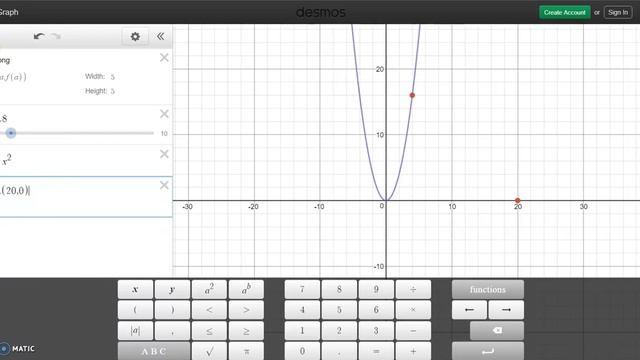Image resolution: width=640 pixels, height=360 pixels.
Task: Tap the enter return key
Action: tap(488, 351)
